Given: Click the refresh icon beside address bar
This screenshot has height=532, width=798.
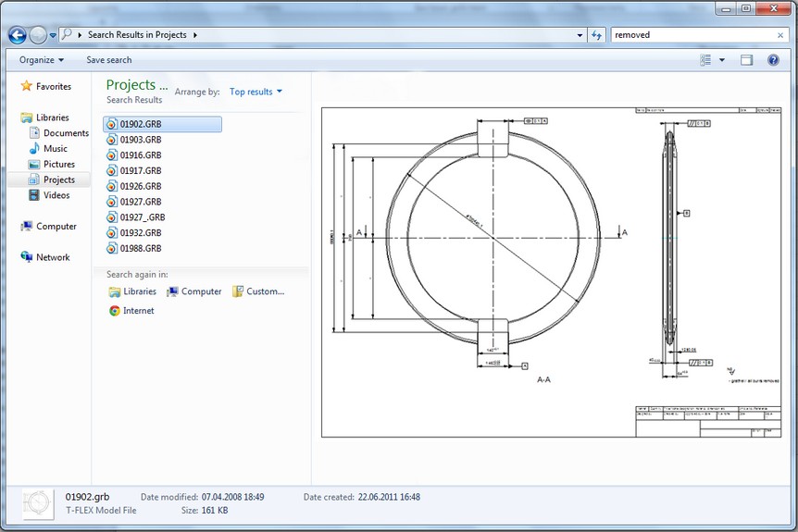Looking at the screenshot, I should tap(596, 35).
